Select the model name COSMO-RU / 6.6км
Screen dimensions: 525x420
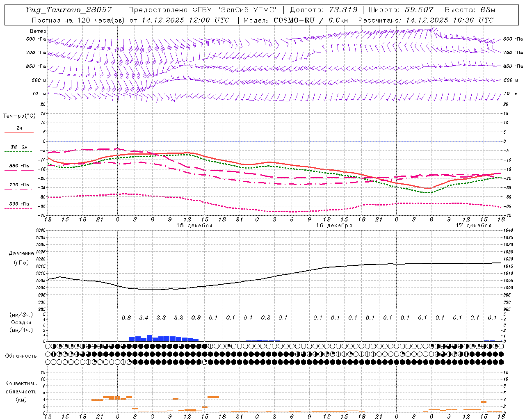click(x=311, y=20)
